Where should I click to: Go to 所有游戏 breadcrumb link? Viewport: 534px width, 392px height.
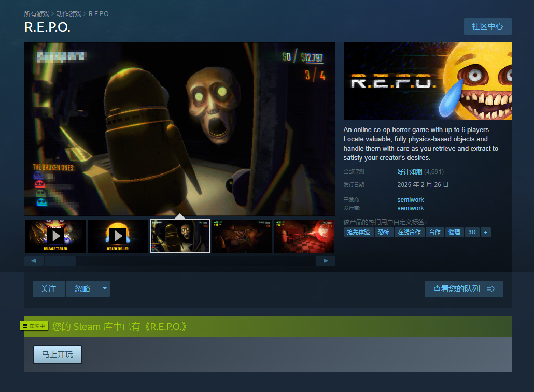pyautogui.click(x=36, y=14)
